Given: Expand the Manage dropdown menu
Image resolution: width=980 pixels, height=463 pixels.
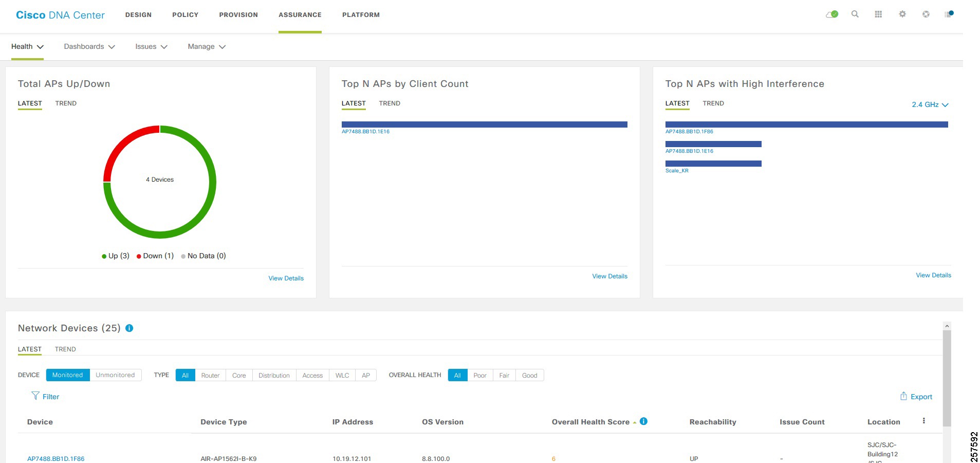Looking at the screenshot, I should [x=207, y=46].
